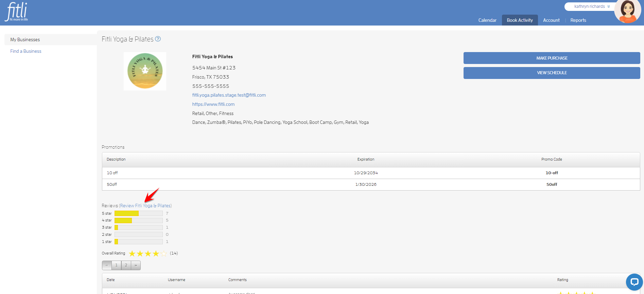Open the Reports menu
The height and width of the screenshot is (294, 644).
[578, 20]
